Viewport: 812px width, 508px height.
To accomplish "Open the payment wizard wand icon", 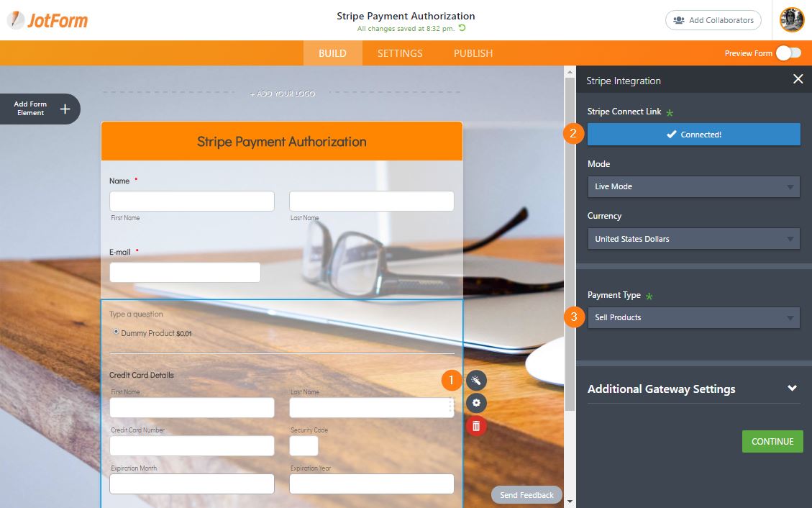I will click(476, 381).
